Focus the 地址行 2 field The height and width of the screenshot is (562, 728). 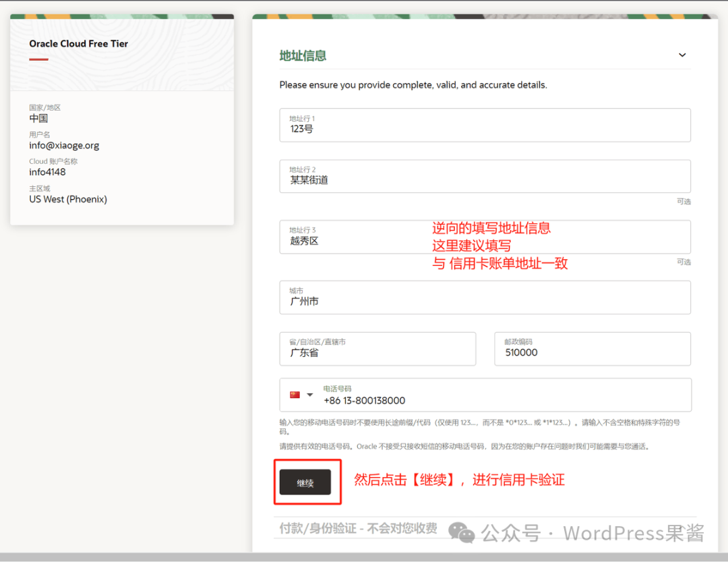pyautogui.click(x=485, y=176)
